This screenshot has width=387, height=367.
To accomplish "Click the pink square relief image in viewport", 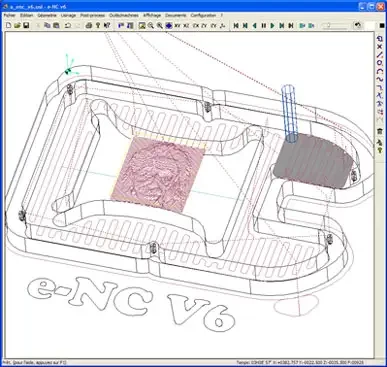I will pos(157,174).
